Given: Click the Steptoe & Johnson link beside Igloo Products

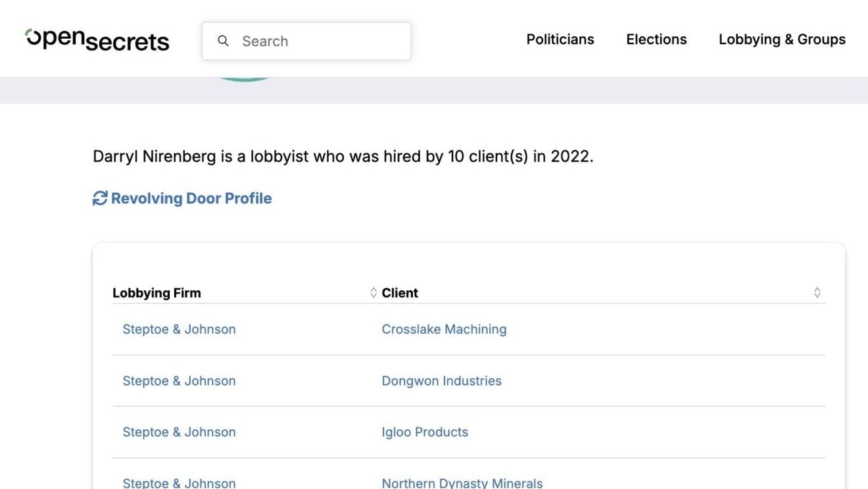Looking at the screenshot, I should click(x=179, y=432).
